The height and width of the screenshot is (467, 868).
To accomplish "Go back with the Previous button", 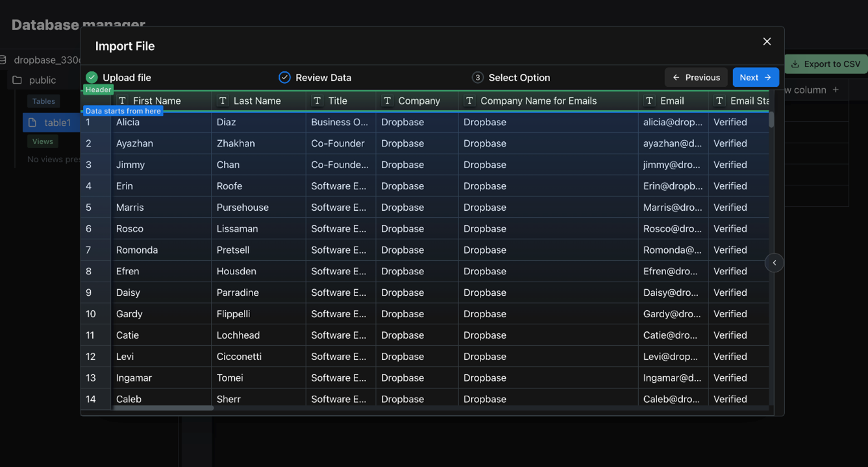I will tap(696, 77).
